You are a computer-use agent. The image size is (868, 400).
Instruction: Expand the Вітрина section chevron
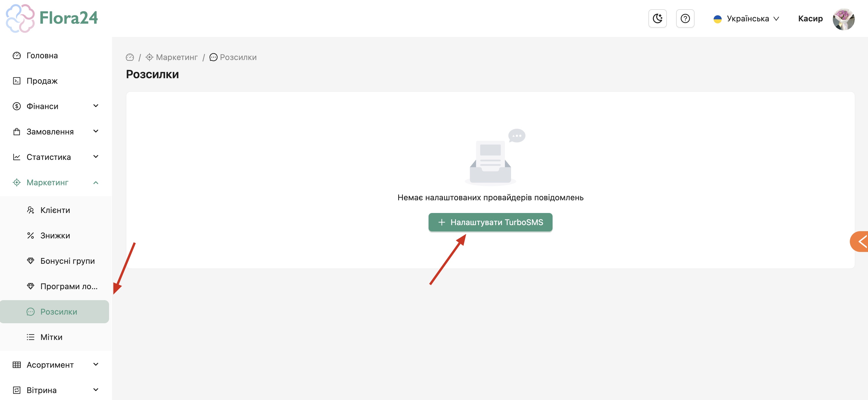[x=96, y=390]
